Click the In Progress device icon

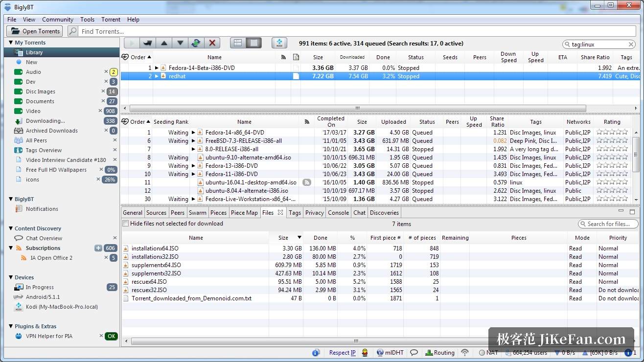click(x=19, y=287)
